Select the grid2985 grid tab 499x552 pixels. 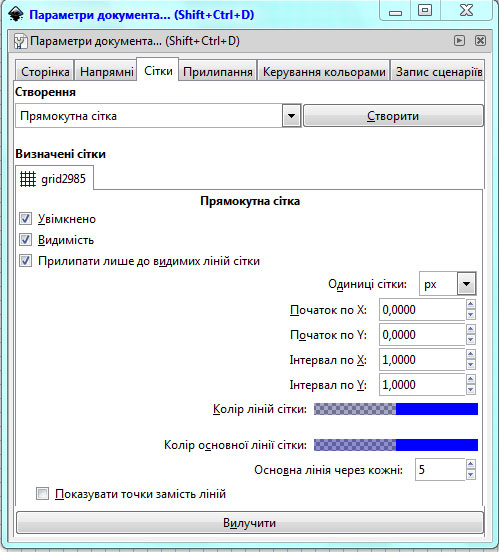click(x=55, y=178)
